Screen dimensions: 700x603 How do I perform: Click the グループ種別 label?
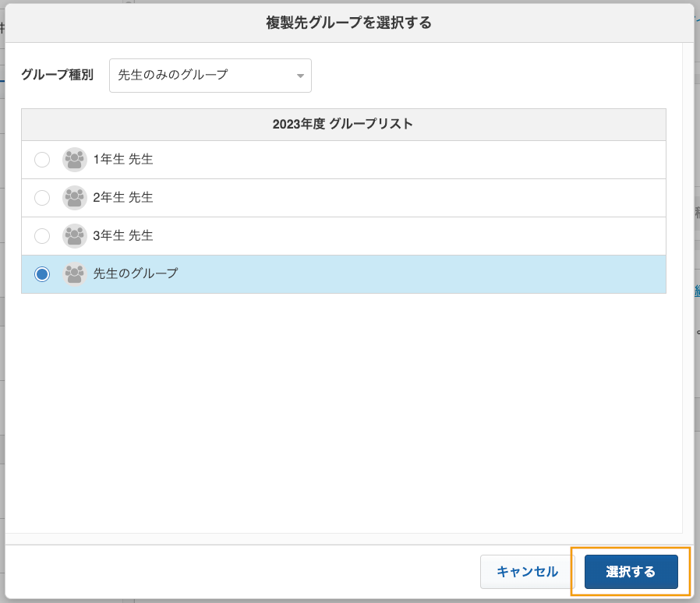(x=57, y=75)
